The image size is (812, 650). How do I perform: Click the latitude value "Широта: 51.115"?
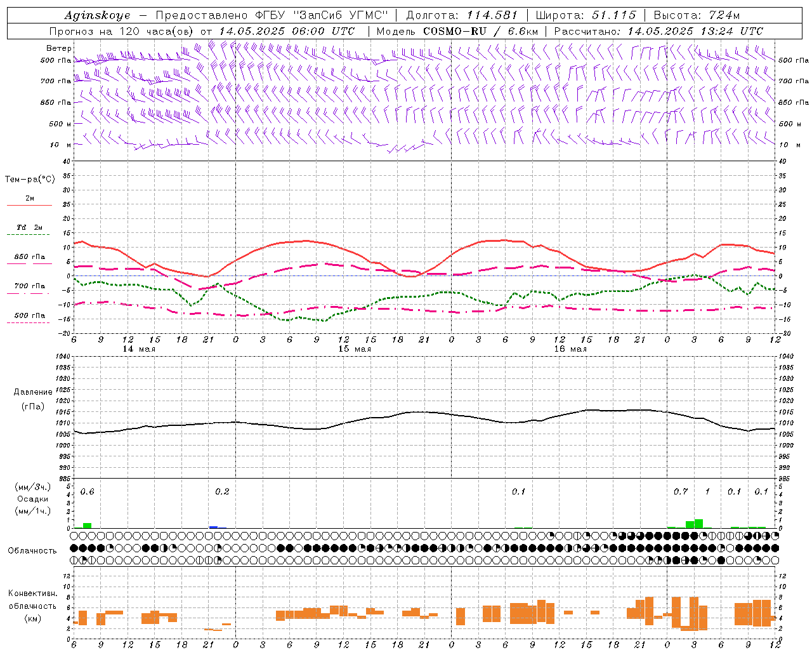586,15
